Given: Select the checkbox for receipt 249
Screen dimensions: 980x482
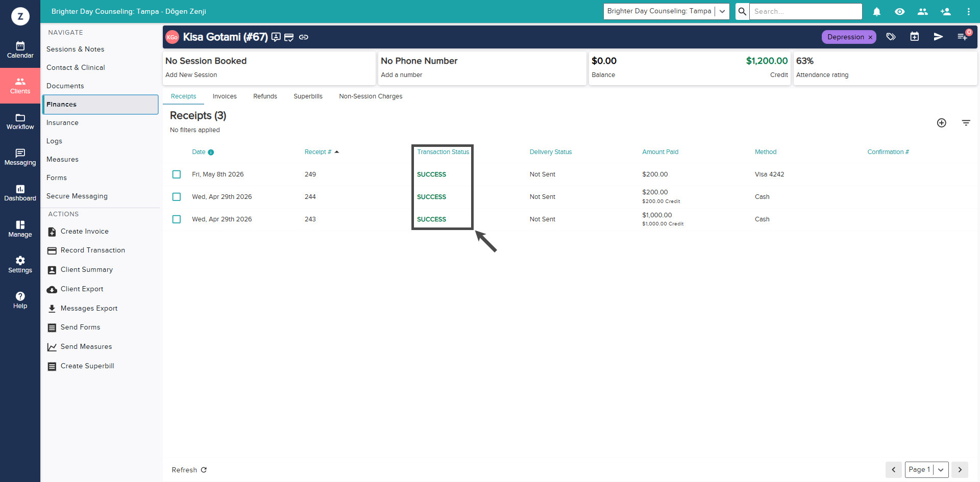Looking at the screenshot, I should [177, 174].
